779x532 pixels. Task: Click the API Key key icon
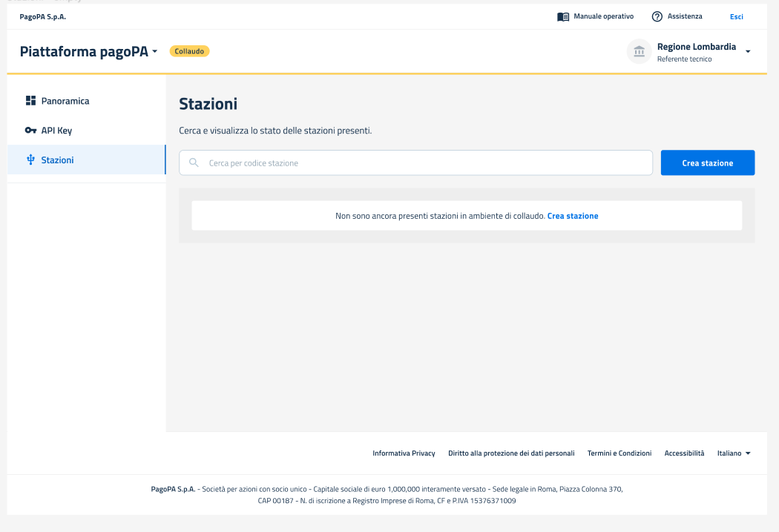pyautogui.click(x=30, y=131)
